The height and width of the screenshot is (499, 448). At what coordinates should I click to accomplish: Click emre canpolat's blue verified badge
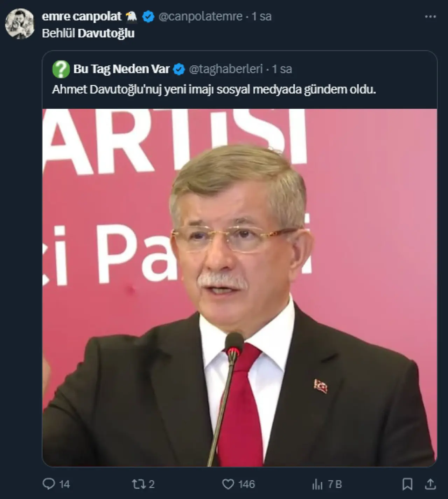149,16
